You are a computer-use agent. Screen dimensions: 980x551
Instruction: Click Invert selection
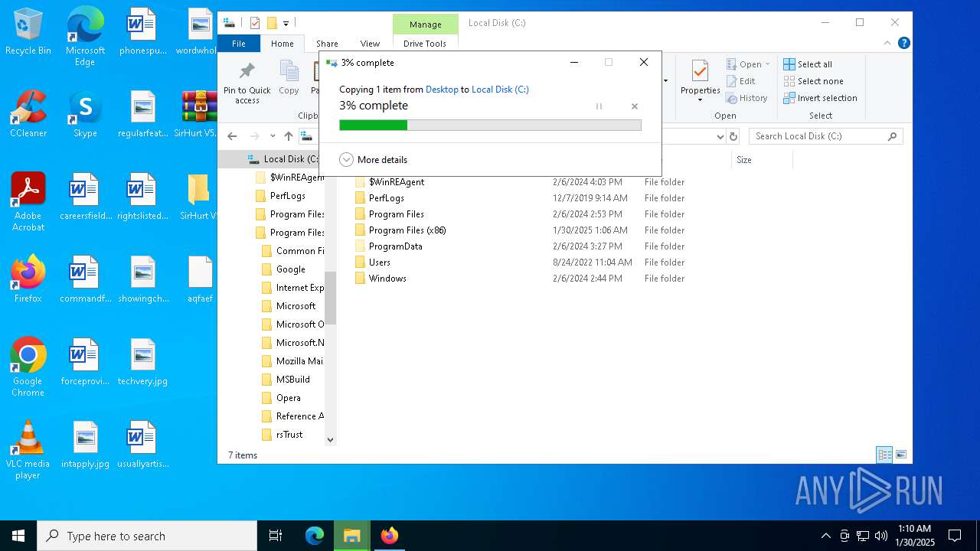[x=820, y=98]
